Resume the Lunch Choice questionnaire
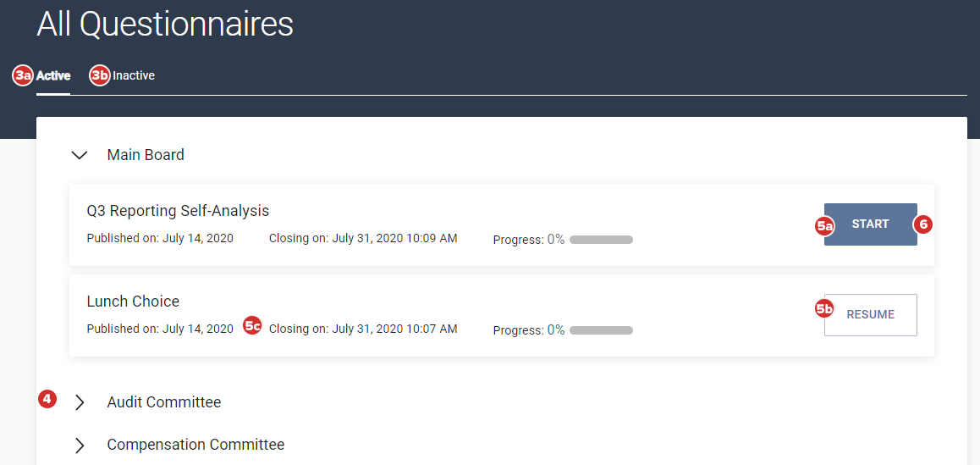The height and width of the screenshot is (465, 980). pyautogui.click(x=870, y=315)
